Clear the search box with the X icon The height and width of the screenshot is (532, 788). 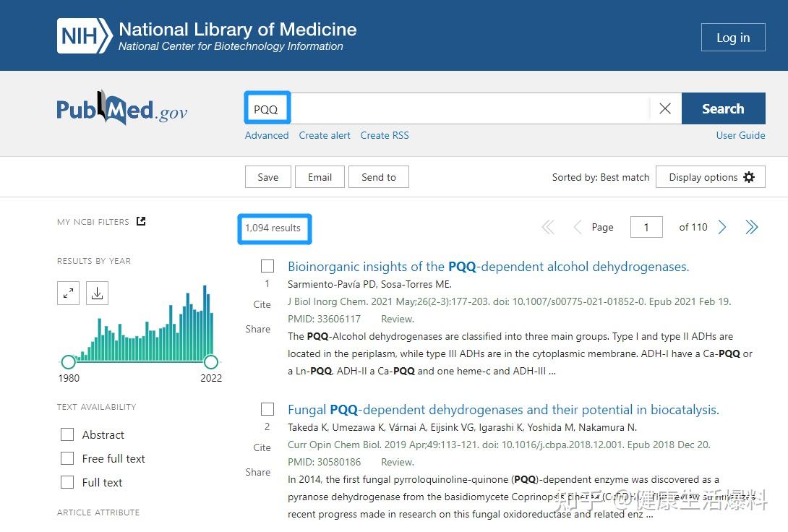coord(665,108)
